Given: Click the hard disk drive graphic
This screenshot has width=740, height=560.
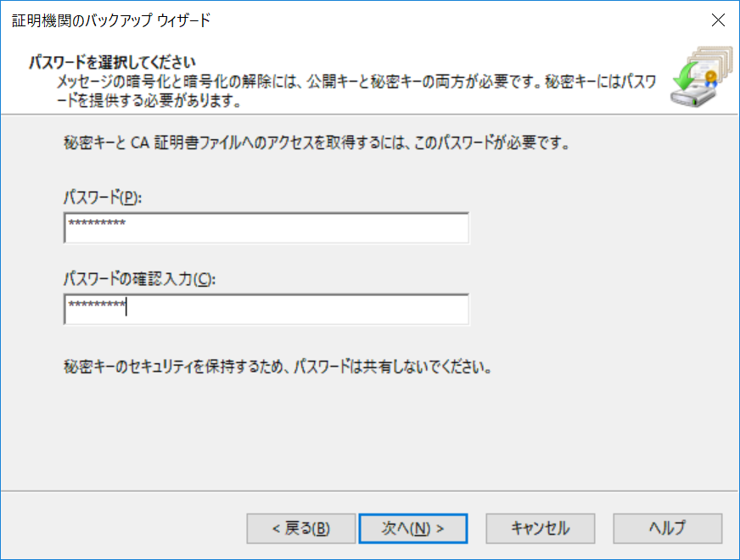Looking at the screenshot, I should [x=692, y=96].
